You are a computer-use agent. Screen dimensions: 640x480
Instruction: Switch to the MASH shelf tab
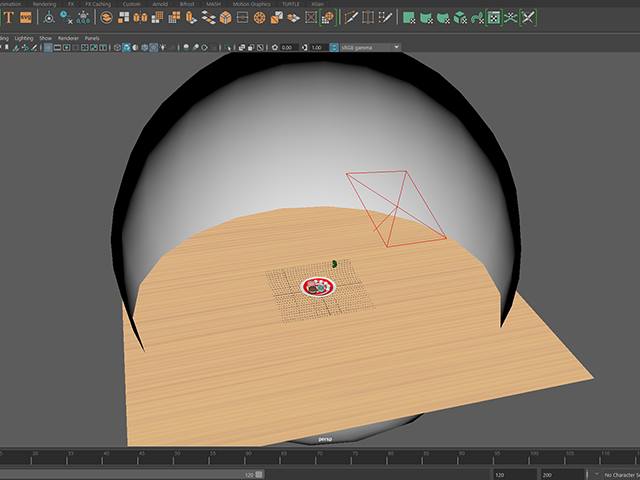click(213, 4)
